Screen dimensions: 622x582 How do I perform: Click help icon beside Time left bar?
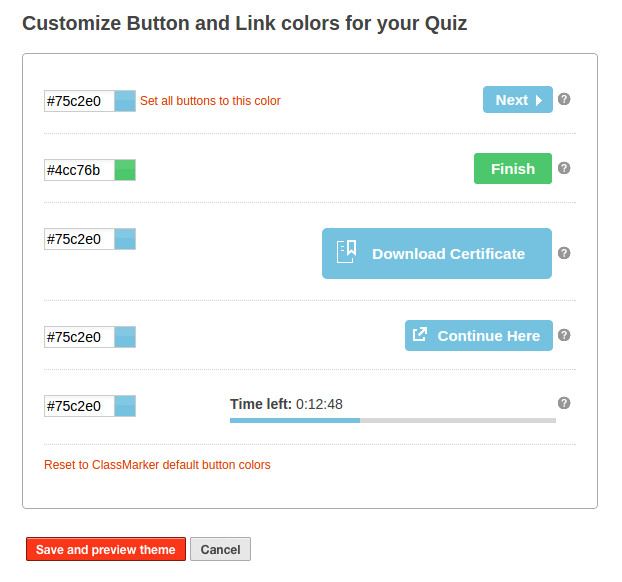pyautogui.click(x=564, y=403)
